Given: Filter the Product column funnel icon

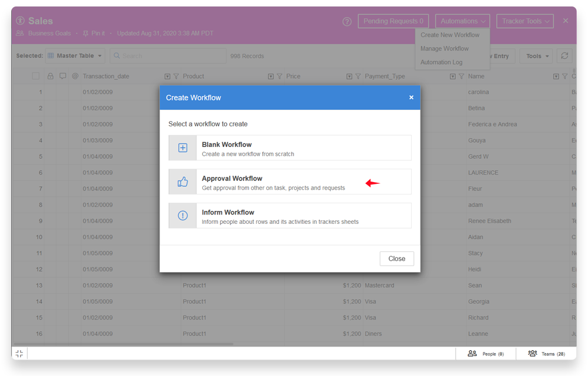Looking at the screenshot, I should [279, 76].
